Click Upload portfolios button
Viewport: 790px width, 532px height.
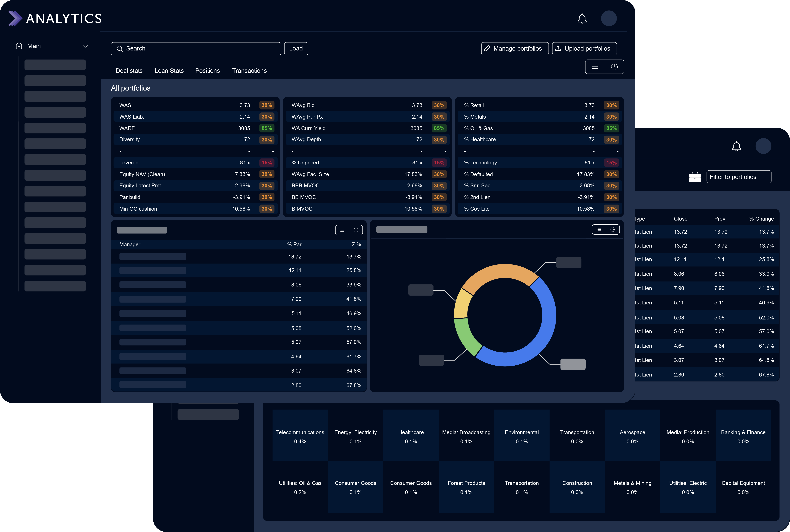click(x=584, y=49)
